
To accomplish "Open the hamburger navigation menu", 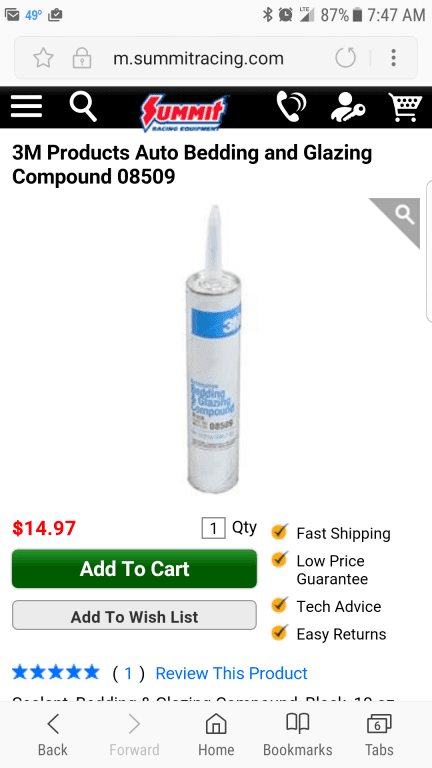I will tap(26, 106).
